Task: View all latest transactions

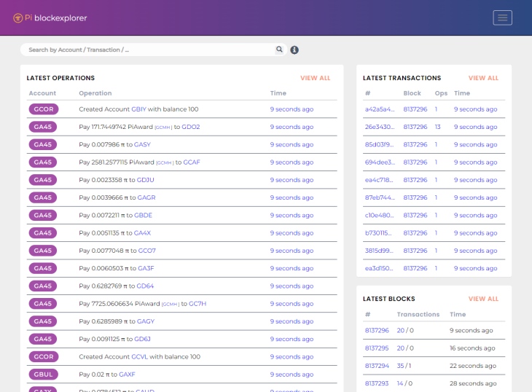Action: click(483, 78)
